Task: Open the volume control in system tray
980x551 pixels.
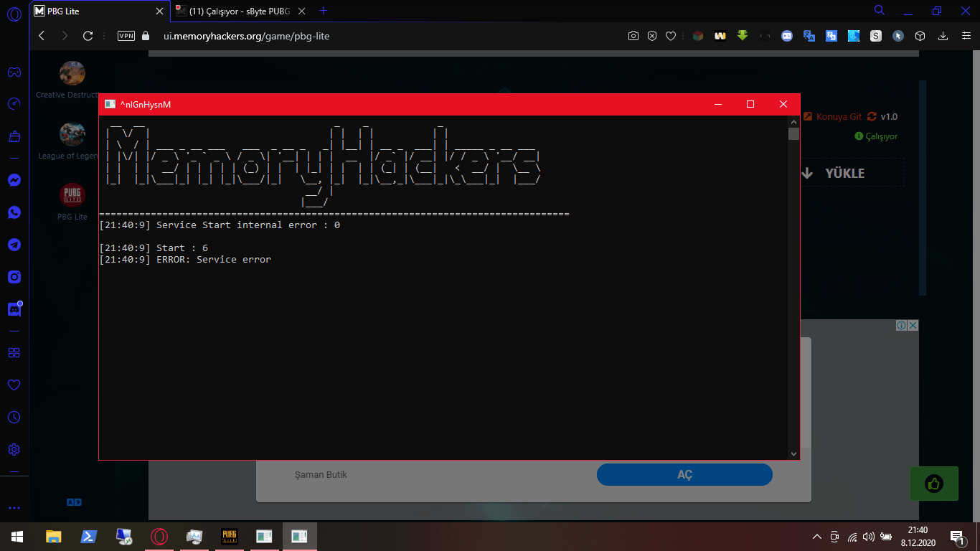Action: (x=869, y=537)
